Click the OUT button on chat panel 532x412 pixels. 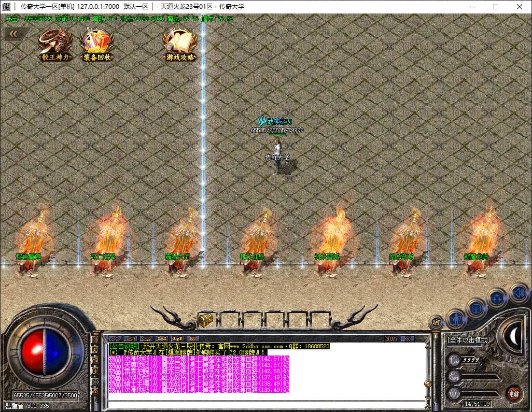391,338
